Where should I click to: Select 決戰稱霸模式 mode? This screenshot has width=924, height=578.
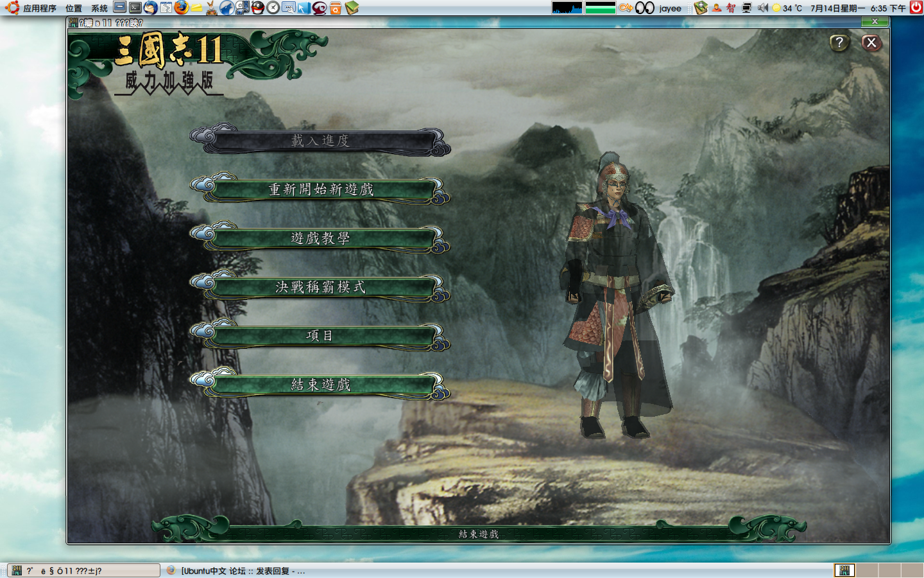[320, 287]
